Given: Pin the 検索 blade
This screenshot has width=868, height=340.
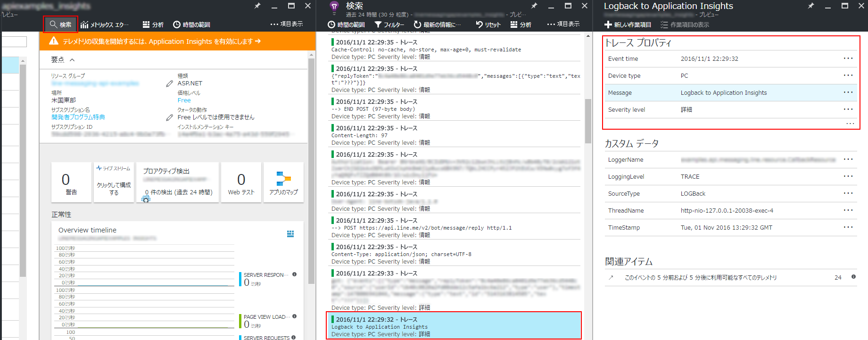Looking at the screenshot, I should (534, 6).
